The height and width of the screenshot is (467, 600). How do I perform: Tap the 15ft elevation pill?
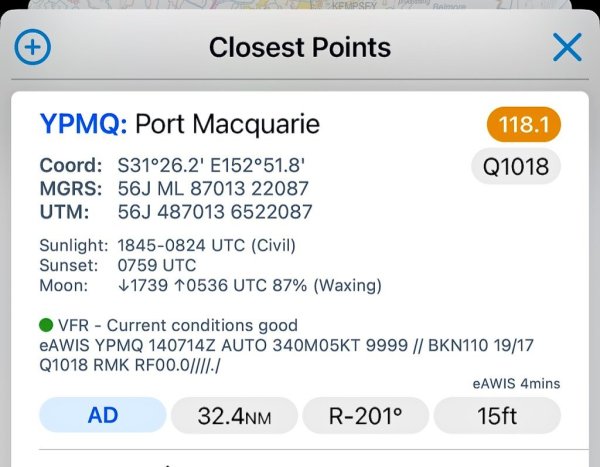pyautogui.click(x=497, y=415)
